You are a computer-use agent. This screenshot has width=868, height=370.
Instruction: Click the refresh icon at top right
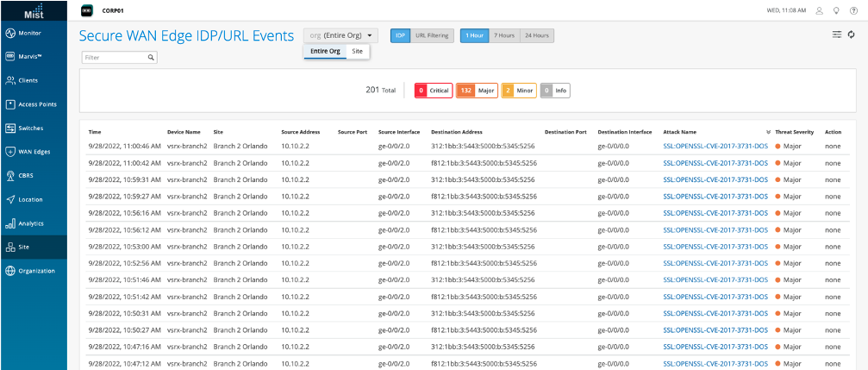point(852,34)
